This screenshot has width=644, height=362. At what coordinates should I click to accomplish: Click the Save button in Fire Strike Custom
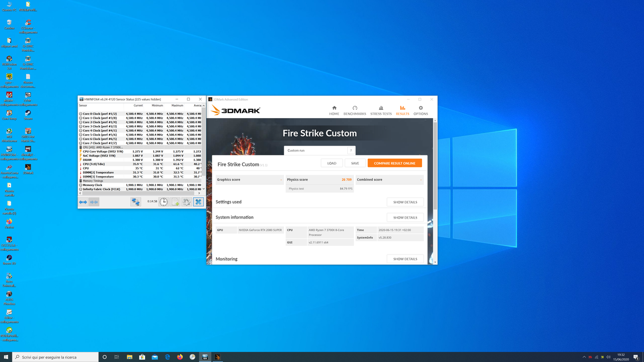355,163
